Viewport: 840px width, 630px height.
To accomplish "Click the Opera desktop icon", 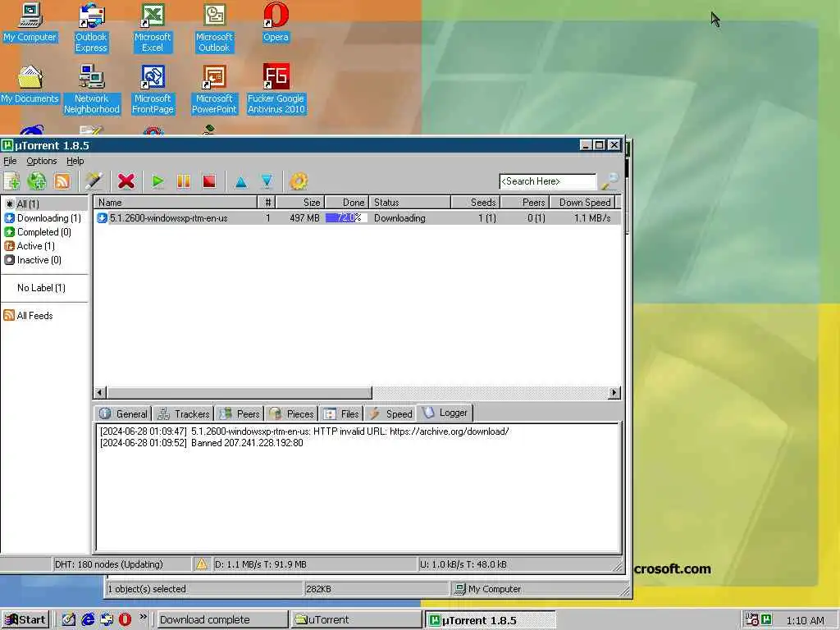I will [276, 24].
